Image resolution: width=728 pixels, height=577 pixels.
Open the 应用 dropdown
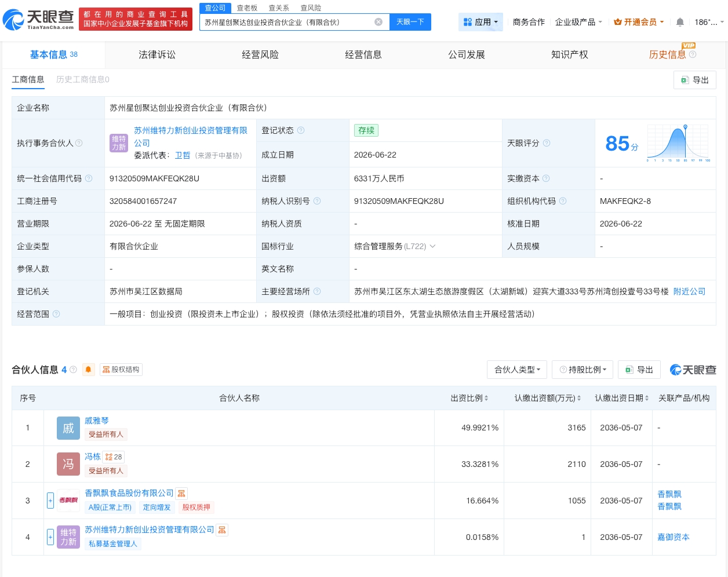[x=481, y=22]
